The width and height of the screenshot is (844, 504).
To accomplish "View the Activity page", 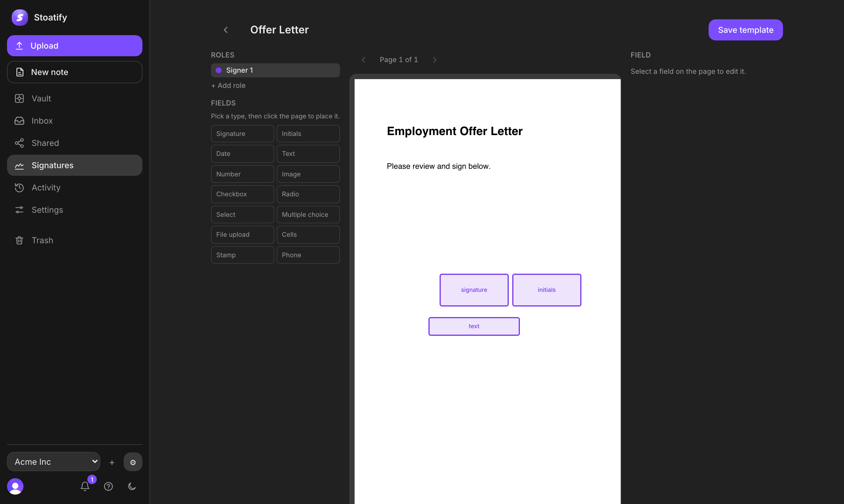I will click(74, 188).
